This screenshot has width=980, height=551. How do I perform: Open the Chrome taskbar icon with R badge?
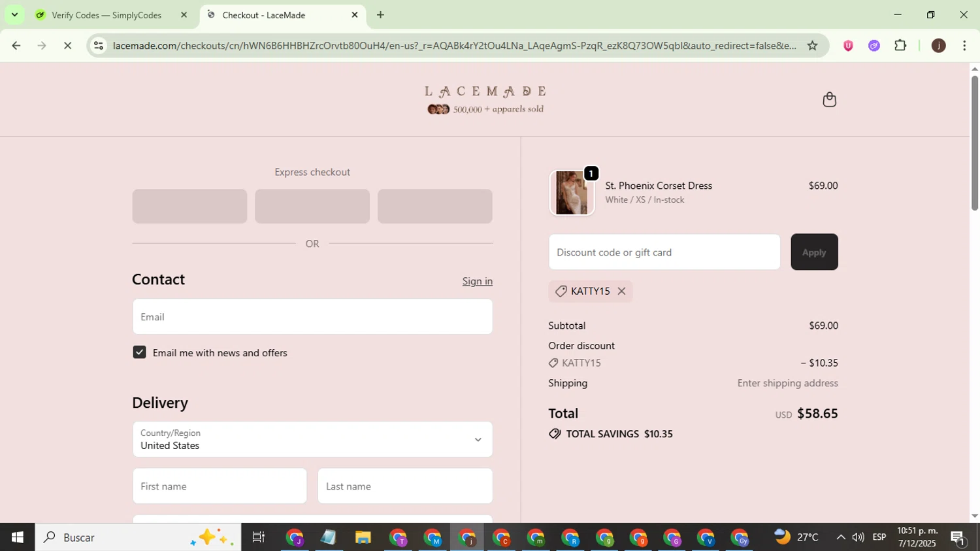click(x=570, y=537)
